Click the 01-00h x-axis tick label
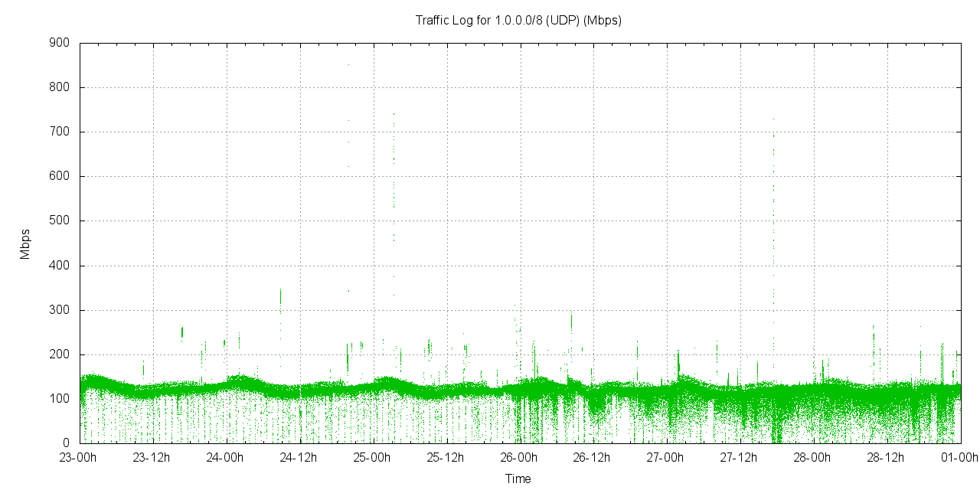This screenshot has height=490, width=980. coord(959,458)
